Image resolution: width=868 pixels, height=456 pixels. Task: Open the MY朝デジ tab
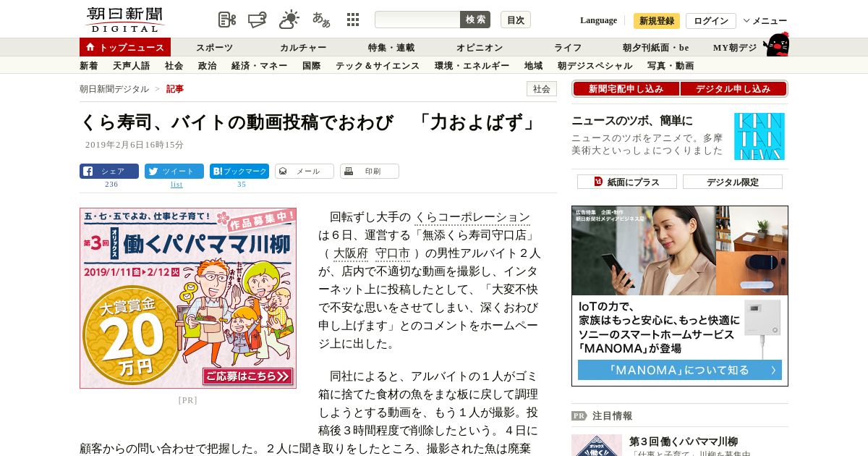coord(735,48)
